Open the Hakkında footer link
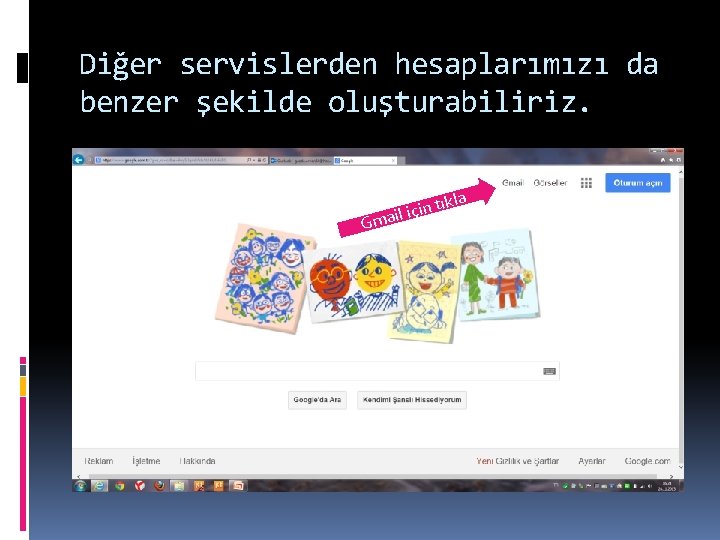This screenshot has height=540, width=720. coord(197,461)
